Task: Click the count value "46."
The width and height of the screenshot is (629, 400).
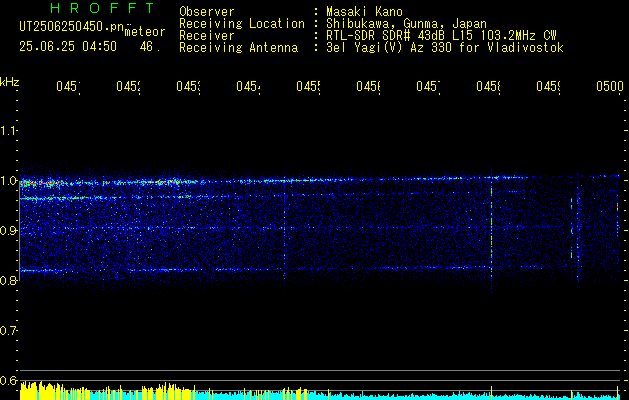Action: pos(150,47)
